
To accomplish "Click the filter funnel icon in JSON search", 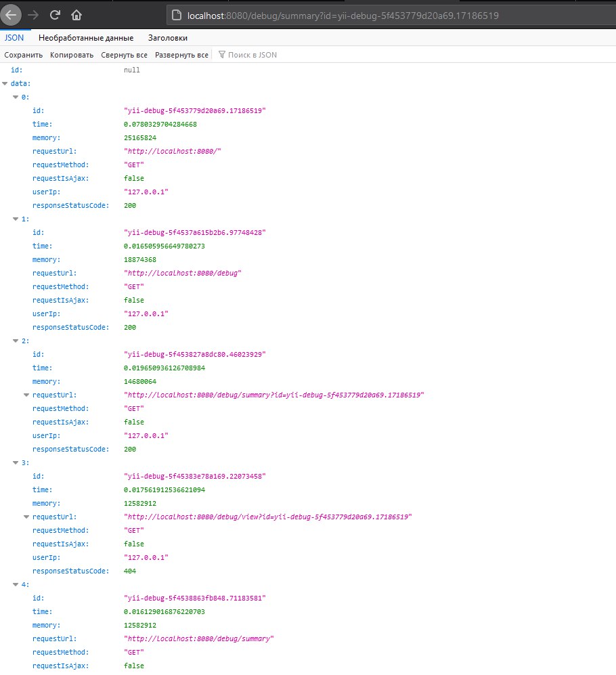I will point(221,55).
